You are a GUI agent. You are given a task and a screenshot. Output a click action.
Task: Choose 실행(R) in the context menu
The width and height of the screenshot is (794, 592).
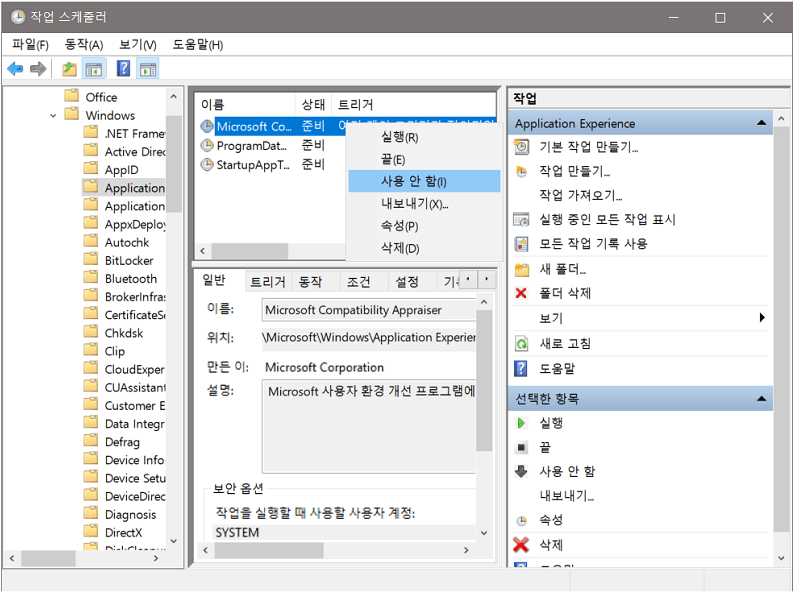pos(424,137)
